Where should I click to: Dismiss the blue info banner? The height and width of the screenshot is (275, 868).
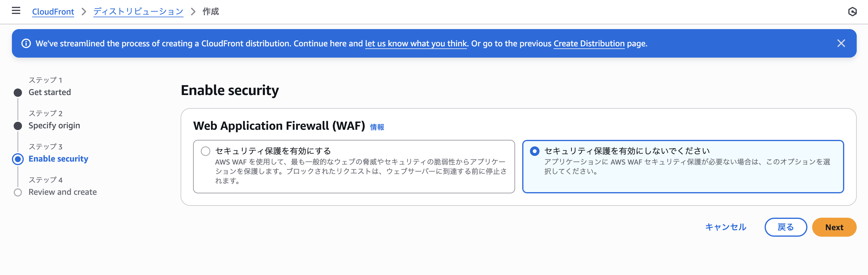pos(841,43)
